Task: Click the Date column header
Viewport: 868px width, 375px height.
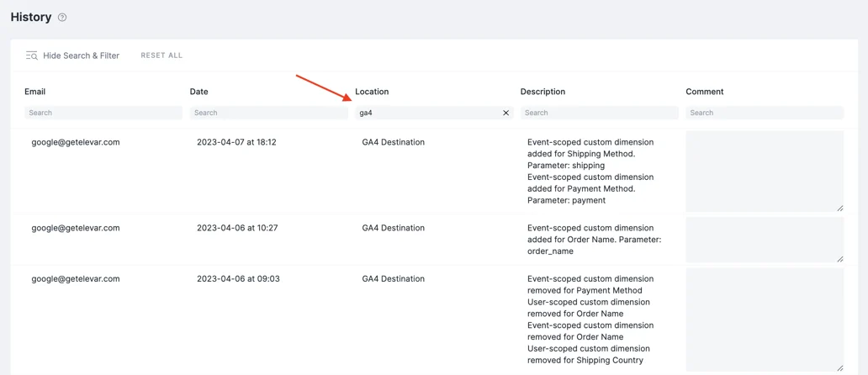Action: (x=198, y=92)
